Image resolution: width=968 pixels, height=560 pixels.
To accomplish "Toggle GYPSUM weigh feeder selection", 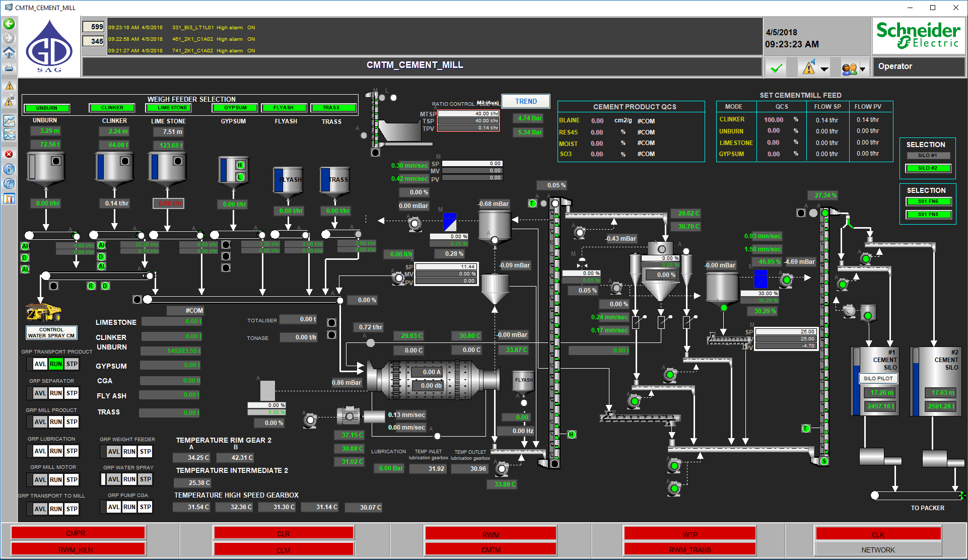I will (235, 107).
